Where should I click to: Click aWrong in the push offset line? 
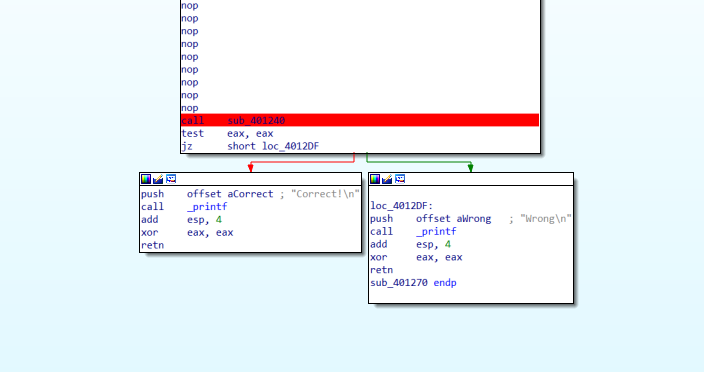click(474, 219)
